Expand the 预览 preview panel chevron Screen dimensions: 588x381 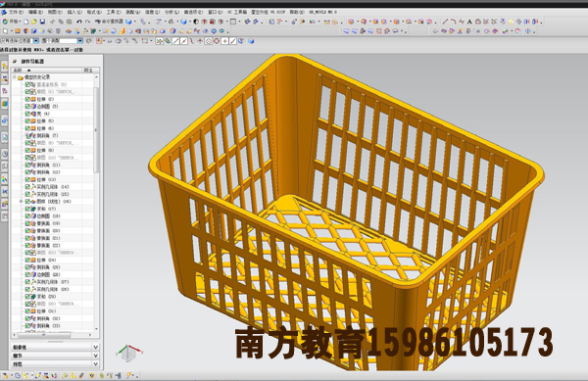coord(95,363)
